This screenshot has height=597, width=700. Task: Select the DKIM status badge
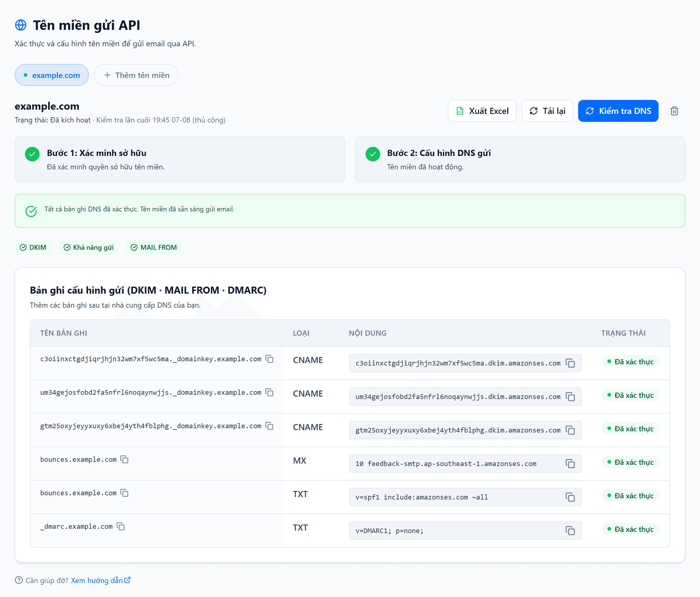pyautogui.click(x=33, y=247)
